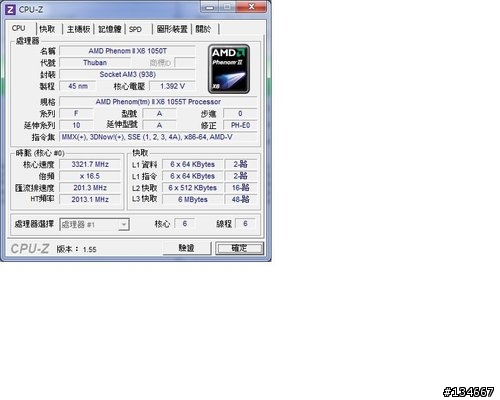Switch to the 記憶體 tab
The width and height of the screenshot is (500, 400).
(109, 29)
